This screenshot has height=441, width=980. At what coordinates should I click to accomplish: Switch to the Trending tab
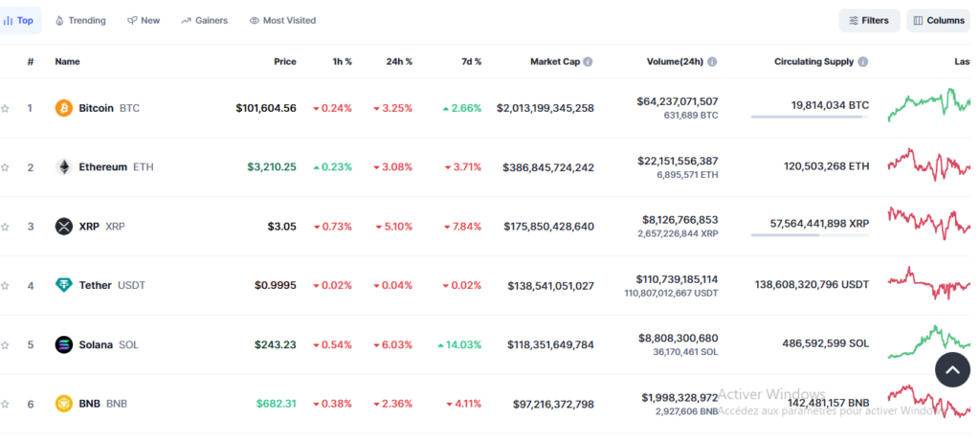pos(80,20)
